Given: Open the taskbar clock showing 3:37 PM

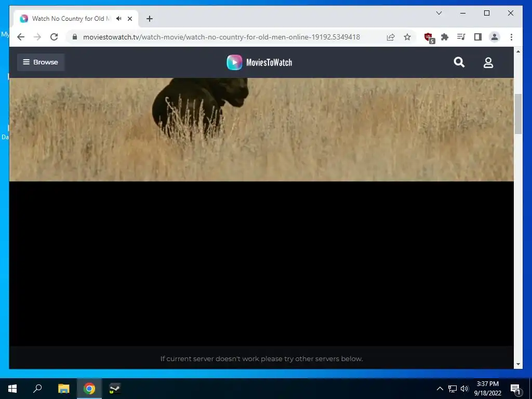Looking at the screenshot, I should (x=487, y=389).
